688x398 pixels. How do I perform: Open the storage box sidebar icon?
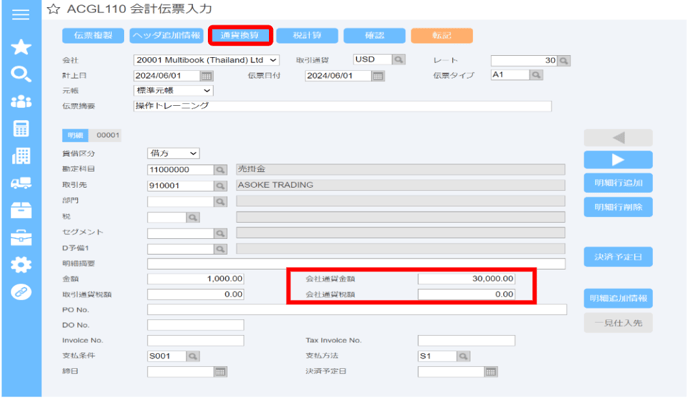21,210
